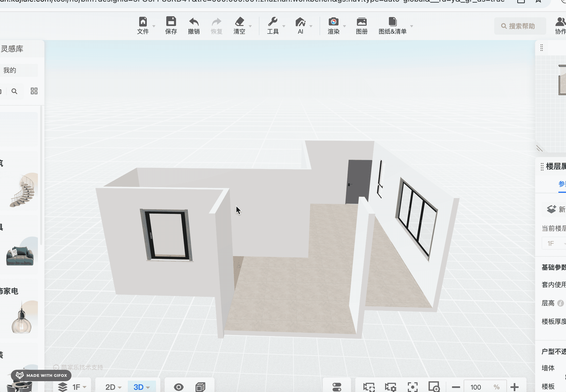This screenshot has height=392, width=566.
Task: Click the selection settings gear icon
Action: (391, 387)
